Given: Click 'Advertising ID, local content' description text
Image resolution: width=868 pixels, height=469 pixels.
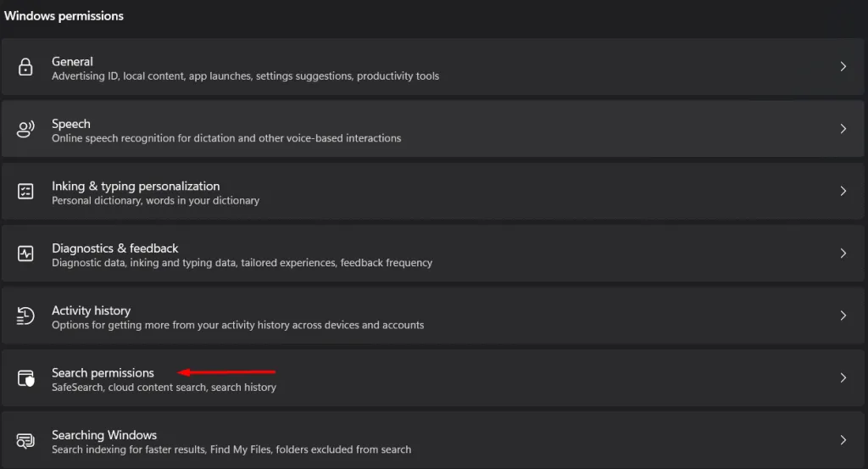Looking at the screenshot, I should (x=245, y=75).
